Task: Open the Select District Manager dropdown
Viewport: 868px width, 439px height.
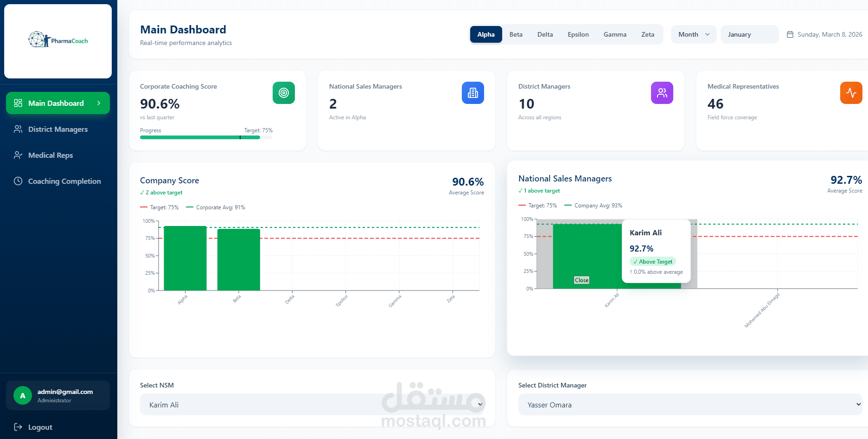Action: tap(690, 405)
